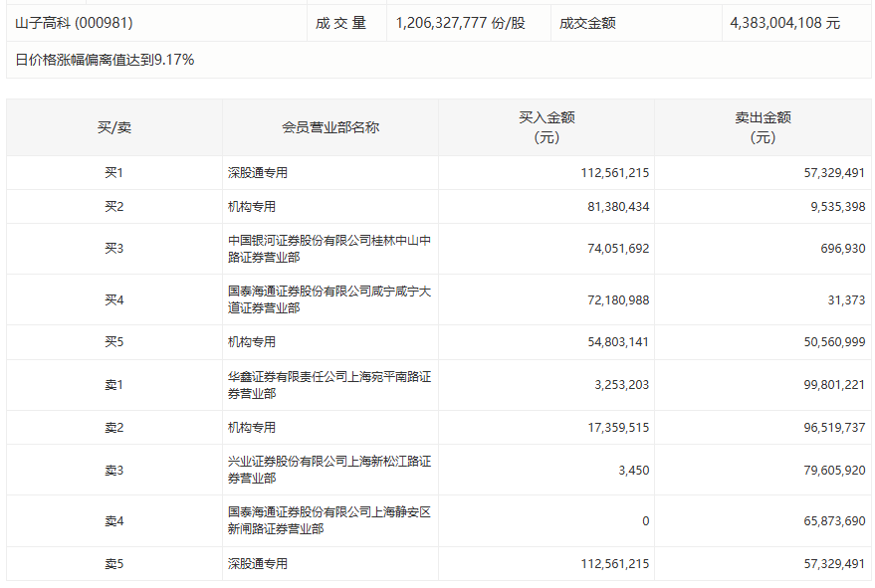This screenshot has height=588, width=875.
Task: Click 机构专用 in the 买5 row
Action: click(252, 342)
